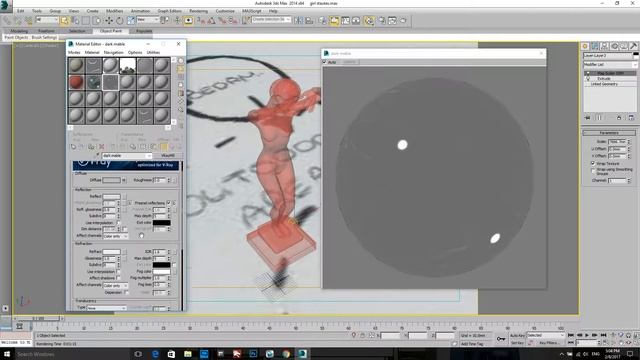640x360 pixels.
Task: Open the Customize menu
Action: click(225, 11)
